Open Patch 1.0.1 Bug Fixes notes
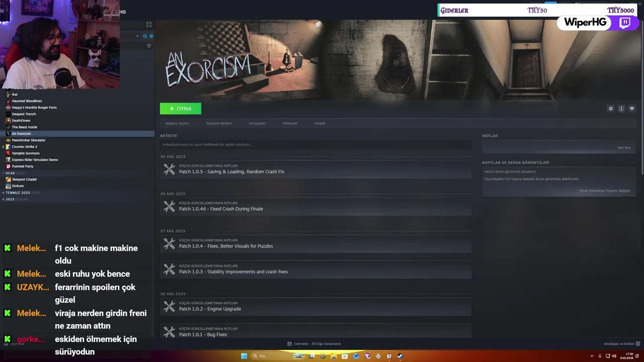 pos(316,331)
